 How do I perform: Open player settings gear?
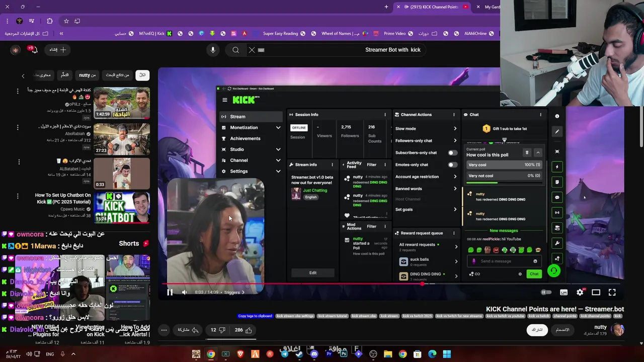(x=580, y=292)
